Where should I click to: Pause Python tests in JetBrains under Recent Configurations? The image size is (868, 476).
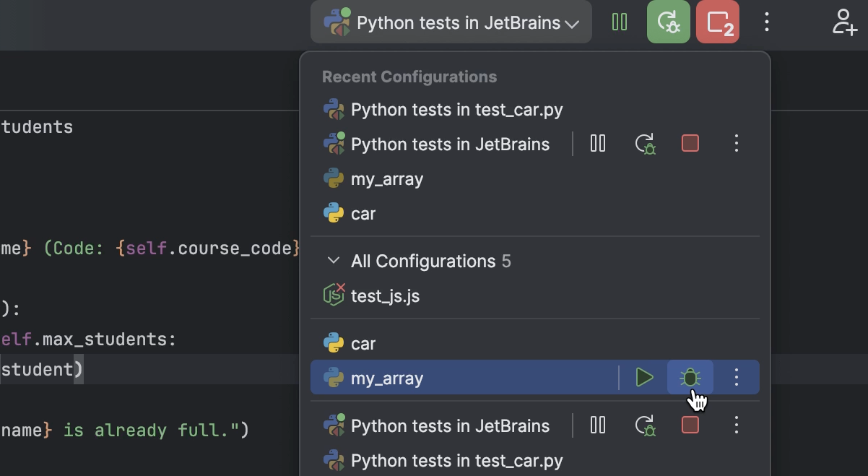coord(598,143)
